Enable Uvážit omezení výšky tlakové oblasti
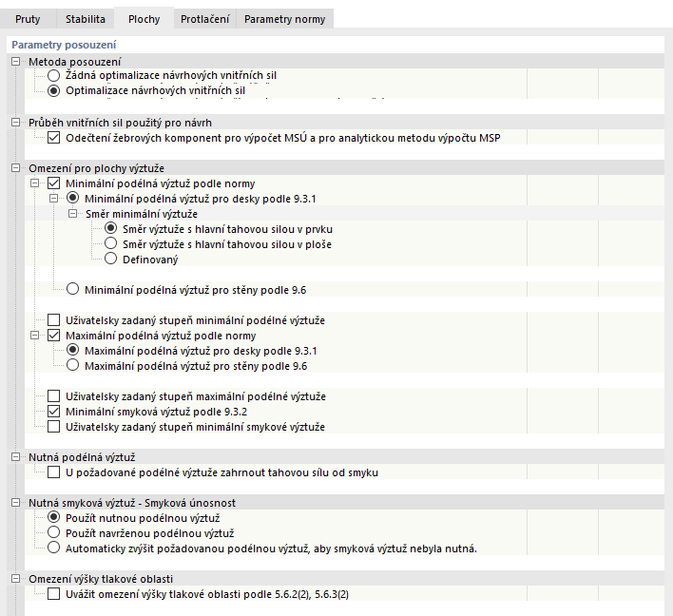Screen dimensions: 673x616 pos(54,595)
